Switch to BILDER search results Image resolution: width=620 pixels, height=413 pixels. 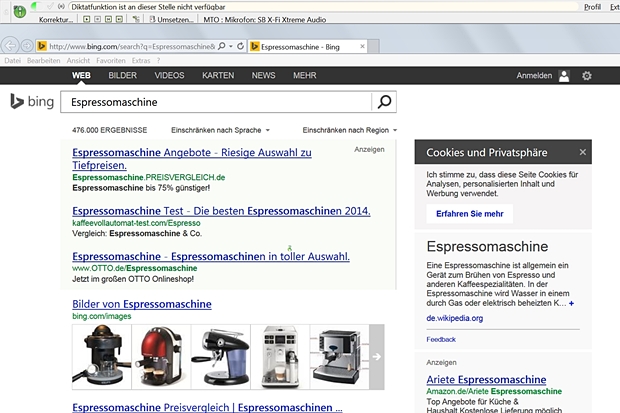click(123, 75)
